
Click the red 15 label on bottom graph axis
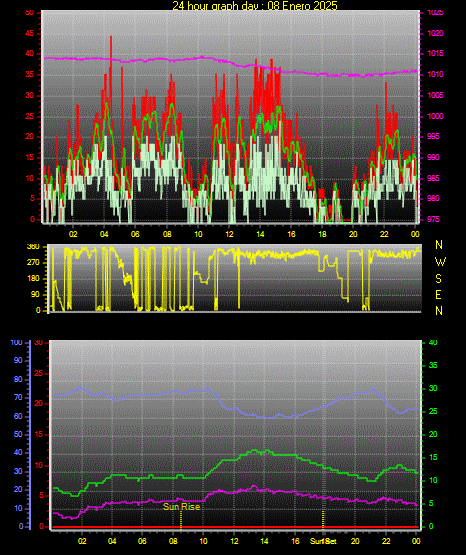coord(39,434)
